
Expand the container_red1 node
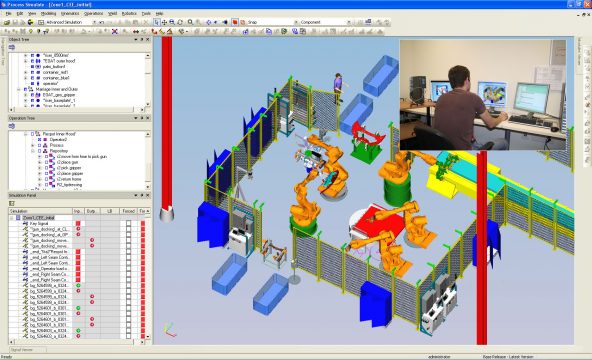pyautogui.click(x=26, y=72)
